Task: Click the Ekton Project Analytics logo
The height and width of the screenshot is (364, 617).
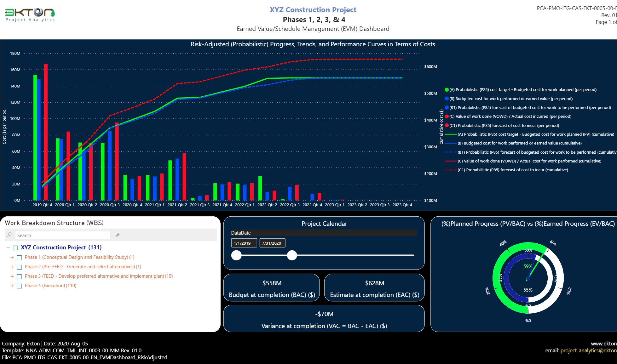Action: [x=30, y=14]
